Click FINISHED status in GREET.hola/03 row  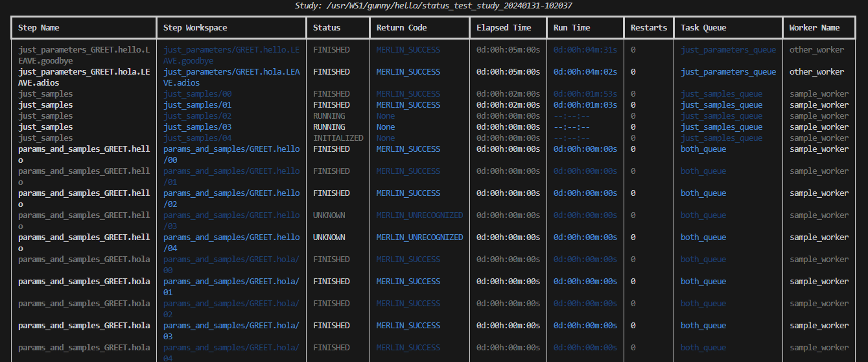click(331, 326)
